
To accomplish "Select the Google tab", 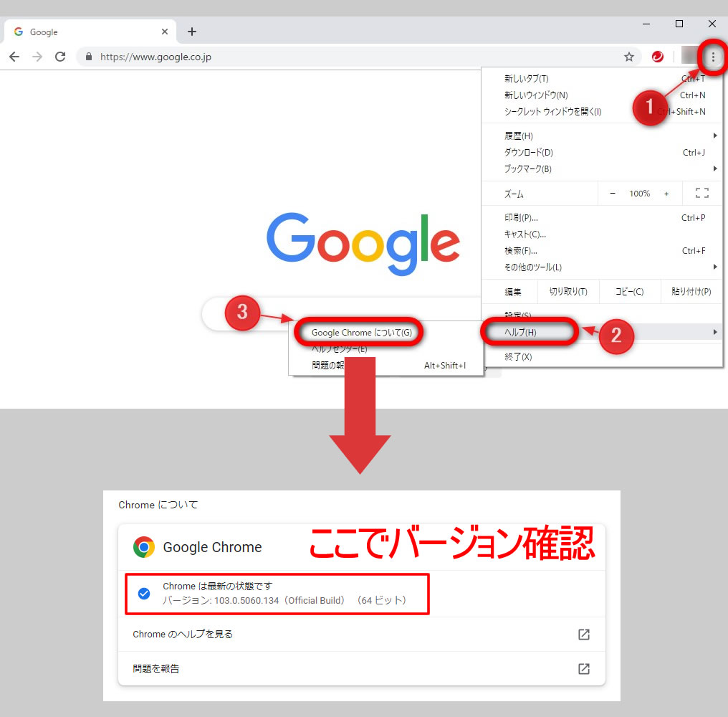I will click(90, 32).
